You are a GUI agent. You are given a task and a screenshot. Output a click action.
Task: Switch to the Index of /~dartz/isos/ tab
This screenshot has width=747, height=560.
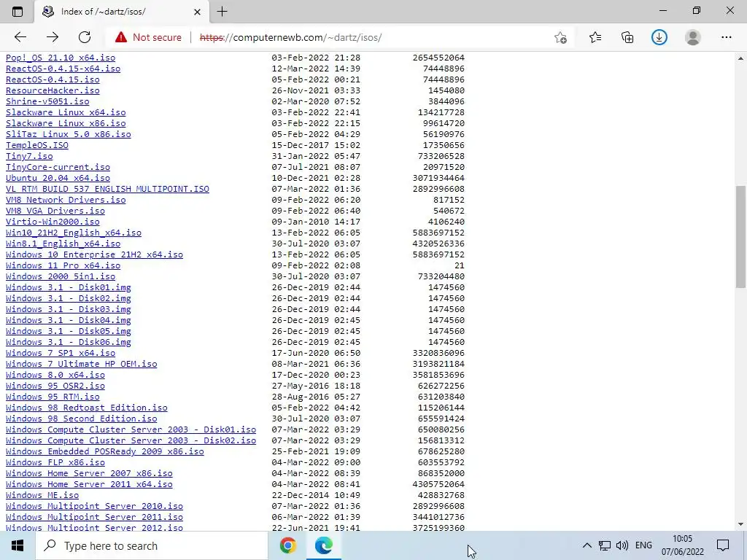122,12
